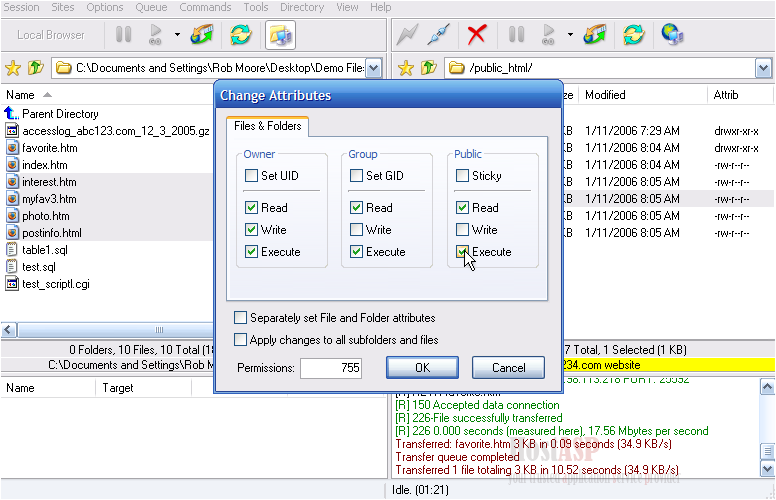776x500 pixels.
Task: Click the globe icon in remote toolbar
Action: tap(672, 35)
